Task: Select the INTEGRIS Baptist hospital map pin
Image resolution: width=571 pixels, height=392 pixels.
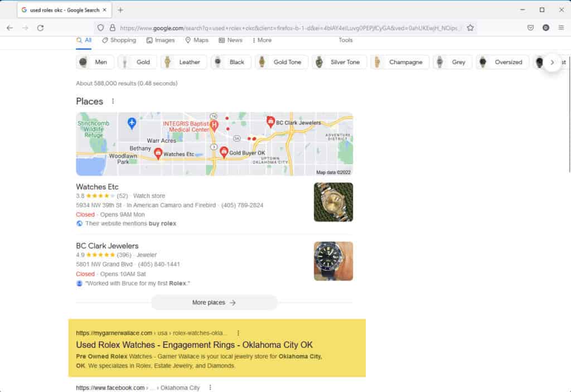Action: pos(215,126)
